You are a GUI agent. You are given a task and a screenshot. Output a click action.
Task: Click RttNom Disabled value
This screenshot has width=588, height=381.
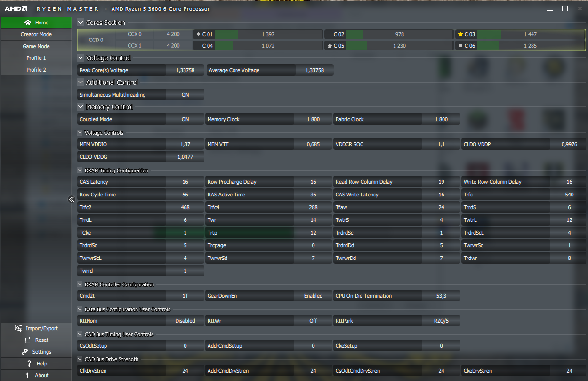[185, 321]
